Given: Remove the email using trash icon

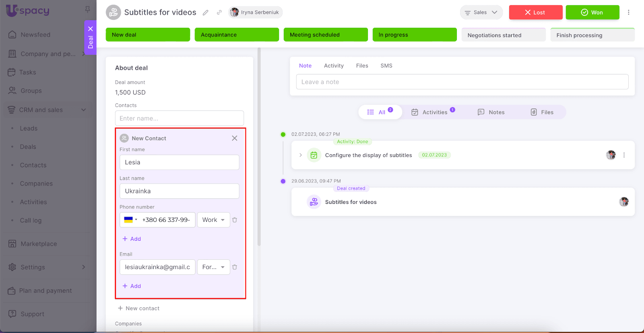Looking at the screenshot, I should [235, 267].
